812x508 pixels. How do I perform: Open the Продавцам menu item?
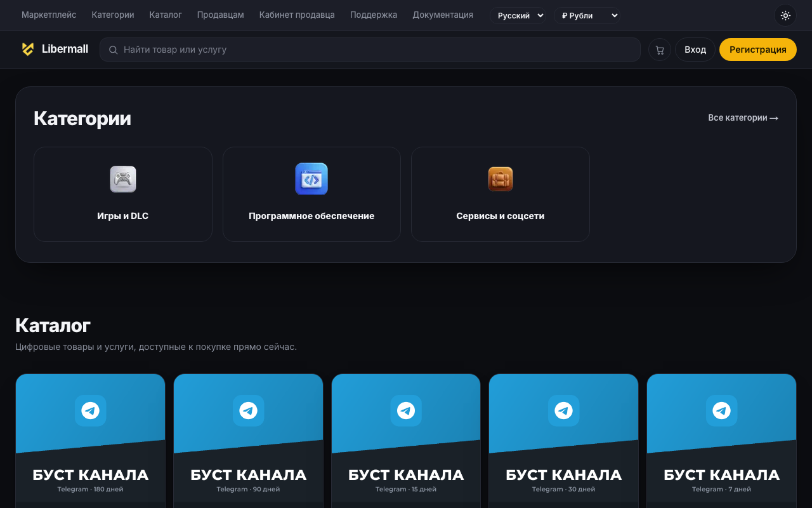[221, 15]
